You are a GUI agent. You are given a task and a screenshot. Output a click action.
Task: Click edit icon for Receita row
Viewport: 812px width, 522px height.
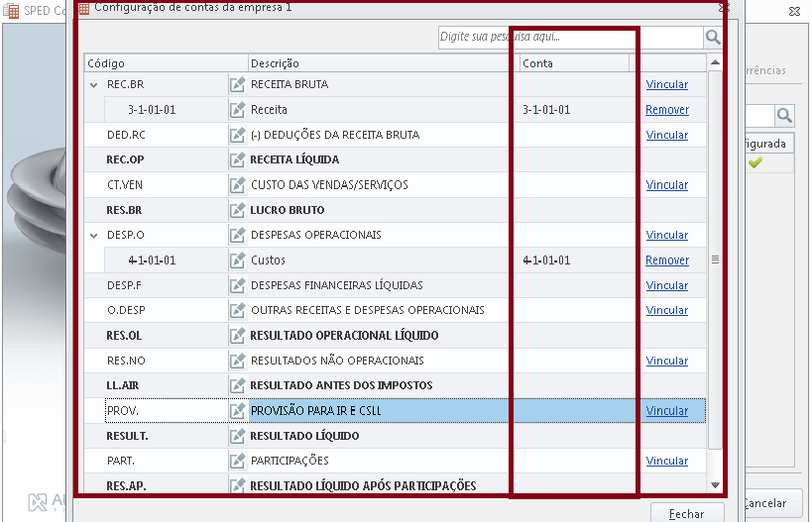click(237, 110)
